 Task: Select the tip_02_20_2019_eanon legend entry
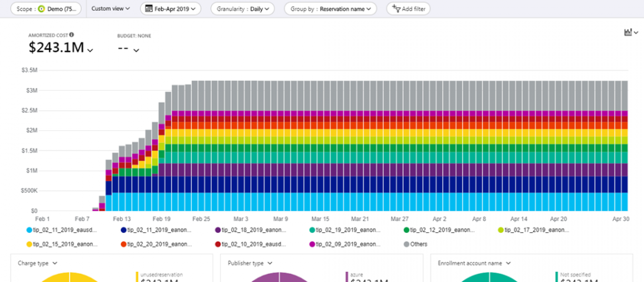pyautogui.click(x=156, y=244)
